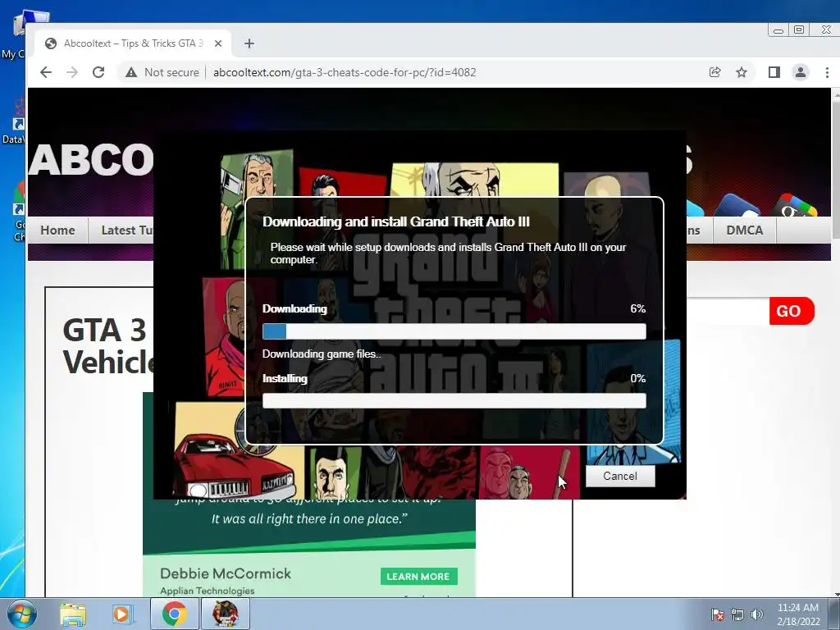Click the Downloading progress bar
This screenshot has width=840, height=630.
pyautogui.click(x=454, y=331)
